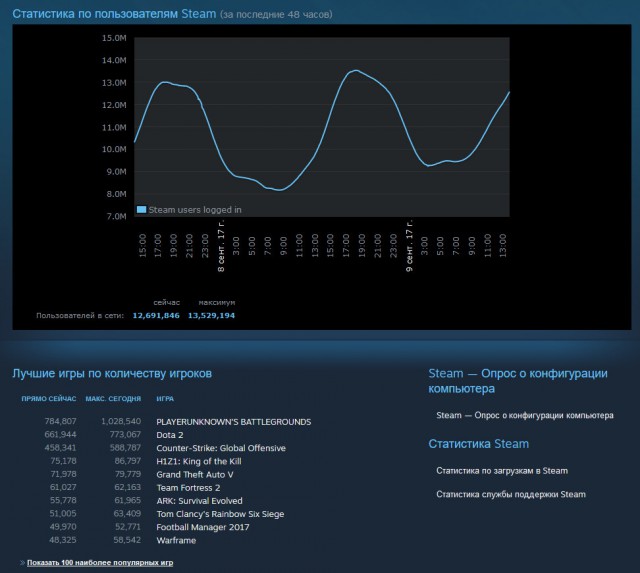Click the 8 сент. 17 г. date axis label

pos(221,246)
